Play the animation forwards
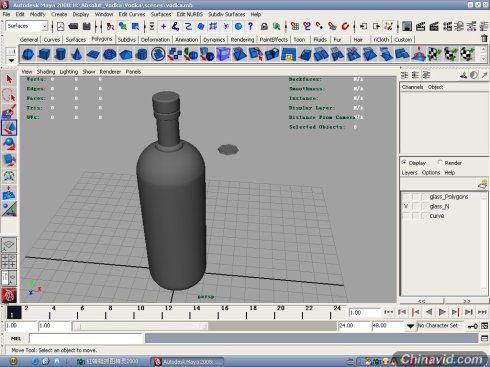 (x=442, y=312)
